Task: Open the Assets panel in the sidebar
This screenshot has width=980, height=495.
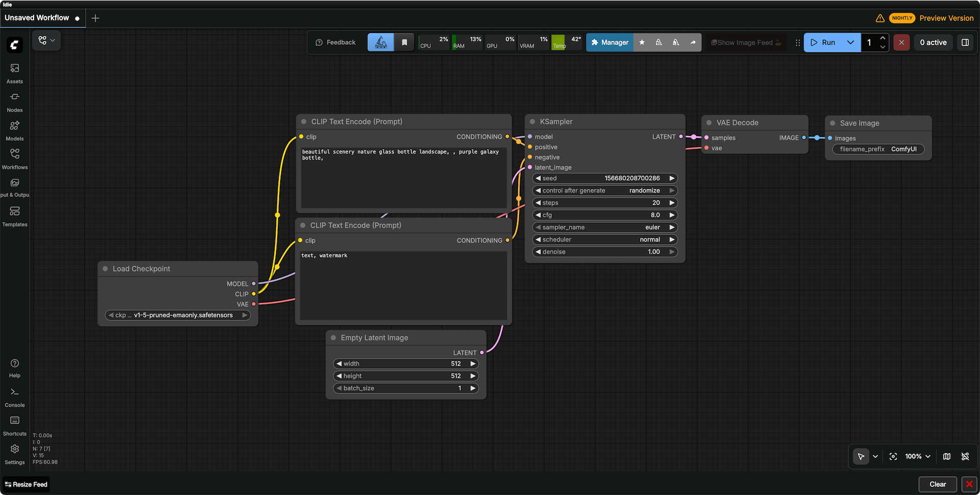Action: click(14, 72)
